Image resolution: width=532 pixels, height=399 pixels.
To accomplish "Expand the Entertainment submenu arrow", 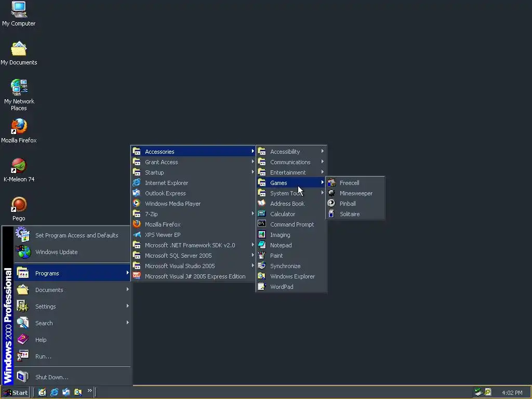I will 322,172.
